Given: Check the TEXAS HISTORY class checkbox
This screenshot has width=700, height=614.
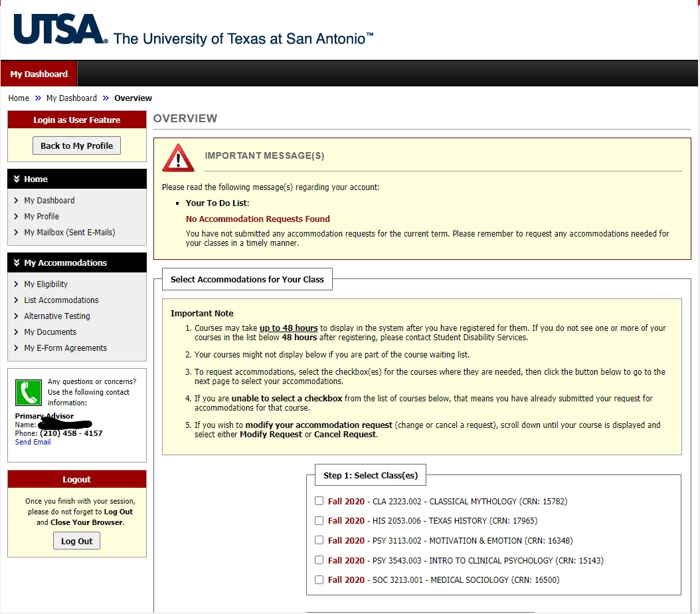Looking at the screenshot, I should [319, 520].
